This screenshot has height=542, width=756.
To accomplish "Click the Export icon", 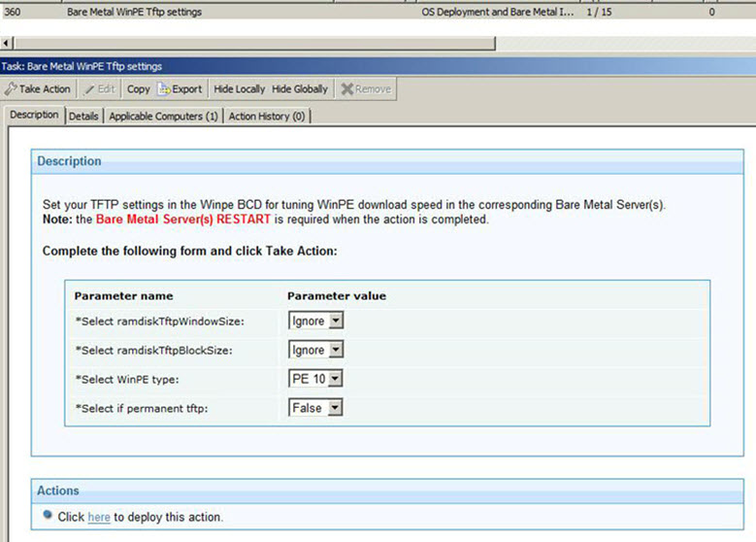I will pyautogui.click(x=164, y=88).
